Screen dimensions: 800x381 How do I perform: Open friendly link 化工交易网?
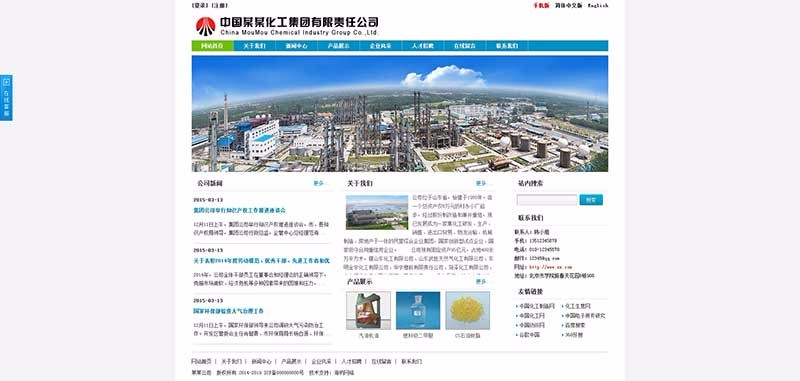[578, 307]
